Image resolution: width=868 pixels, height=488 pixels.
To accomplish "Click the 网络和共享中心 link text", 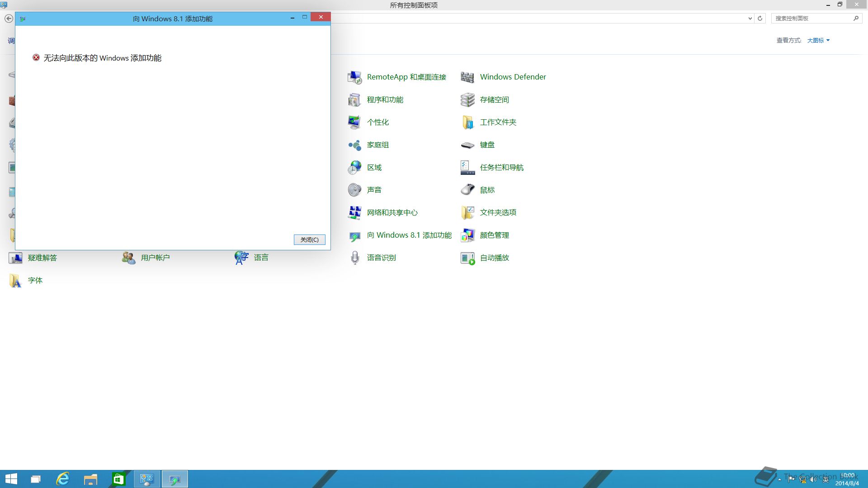I will tap(392, 213).
